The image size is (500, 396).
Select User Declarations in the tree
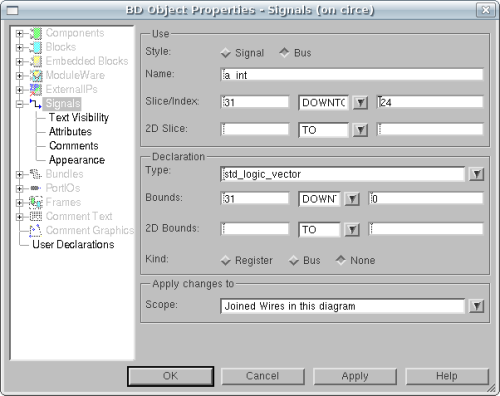(x=73, y=244)
